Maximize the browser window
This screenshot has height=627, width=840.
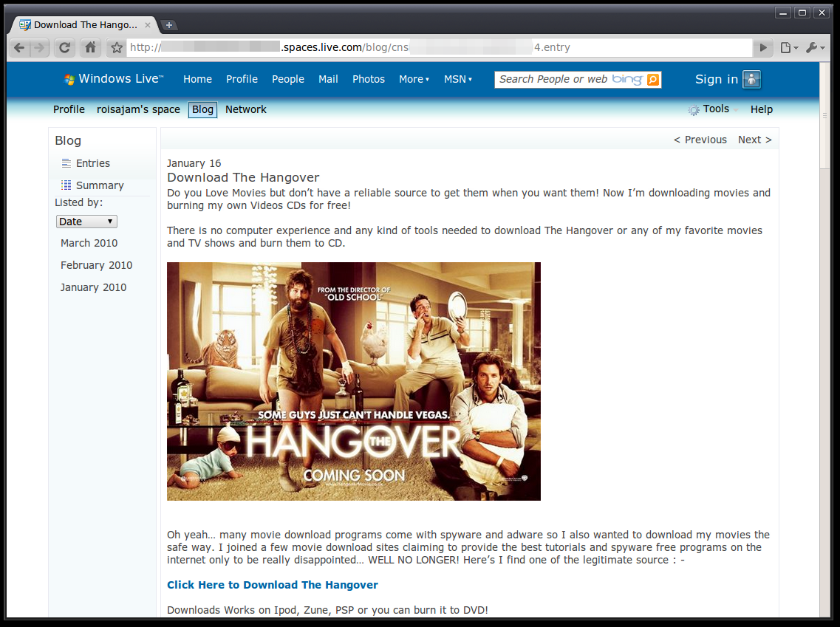point(802,13)
